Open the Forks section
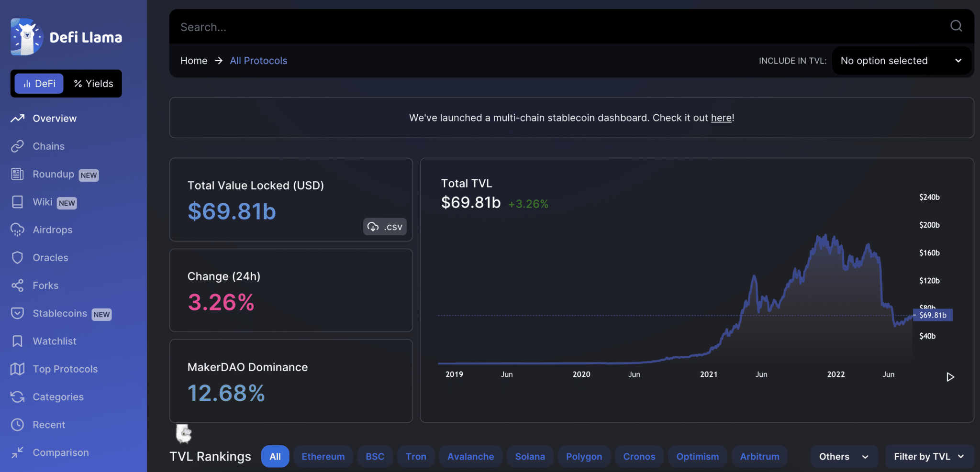Image resolution: width=980 pixels, height=472 pixels. click(x=45, y=285)
